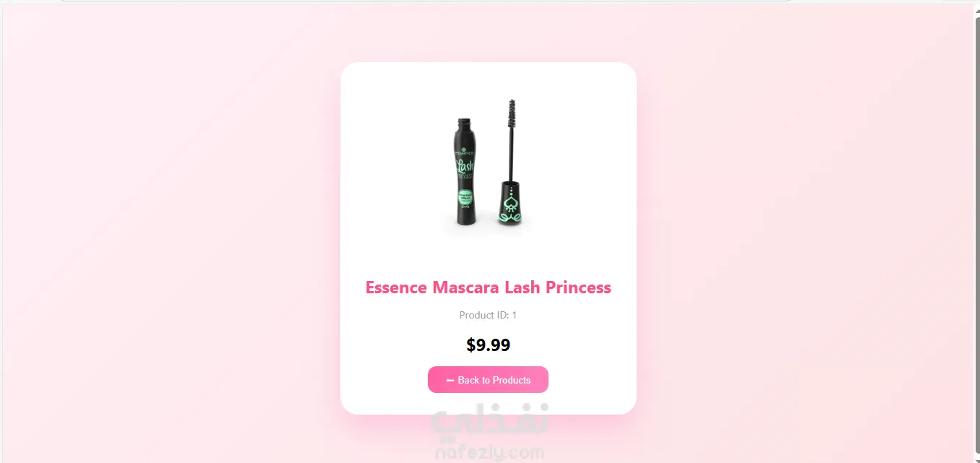Screen dimensions: 980x463
Task: Click empty white card space beside the price
Action: coord(571,345)
